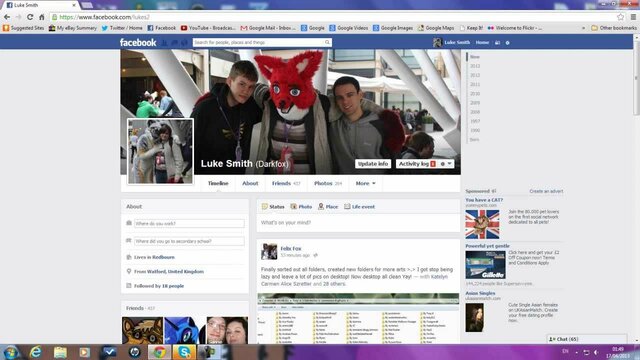Screen dimensions: 640x360
Task: Jump to 2011 on the timeline
Action: (x=475, y=84)
